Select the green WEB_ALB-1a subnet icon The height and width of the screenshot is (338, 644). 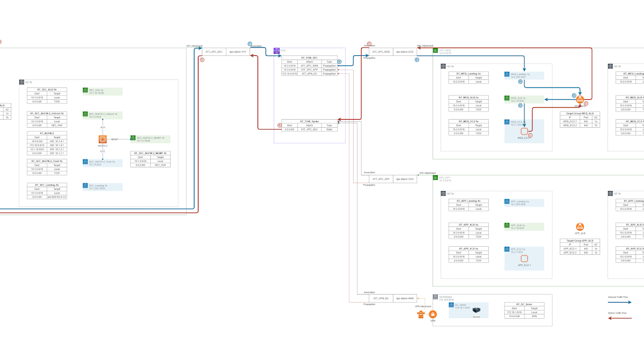click(x=507, y=99)
